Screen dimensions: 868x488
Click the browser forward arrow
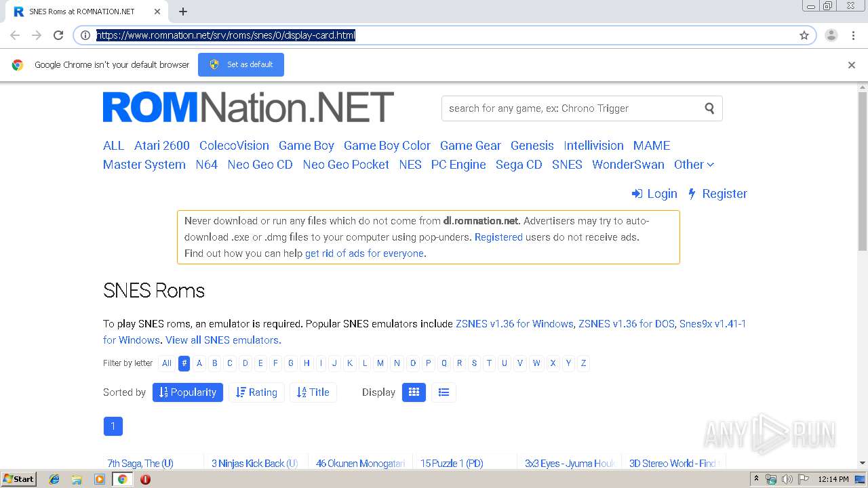click(x=37, y=35)
